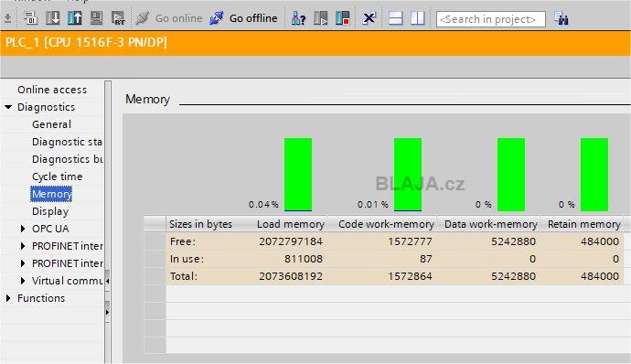Viewport: 631px width, 364px height.
Task: Click the Compile icon in toolbar
Action: point(30,18)
